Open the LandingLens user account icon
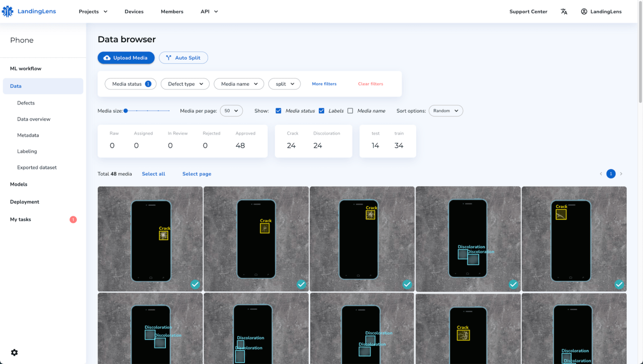 584,12
